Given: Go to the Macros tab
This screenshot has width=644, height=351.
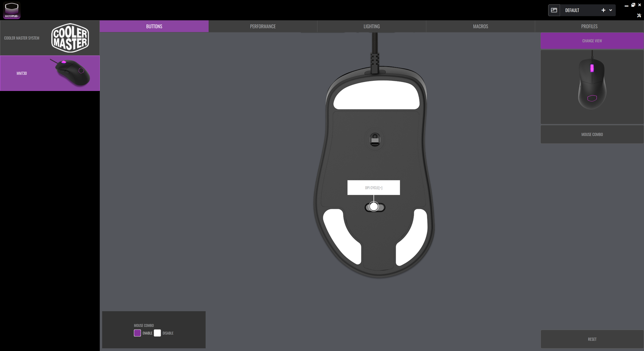Looking at the screenshot, I should point(480,26).
